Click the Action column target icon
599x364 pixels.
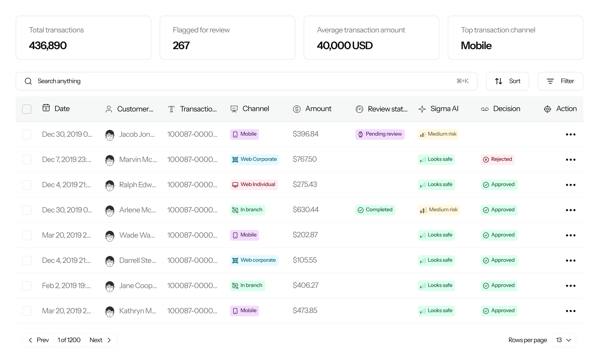tap(547, 109)
